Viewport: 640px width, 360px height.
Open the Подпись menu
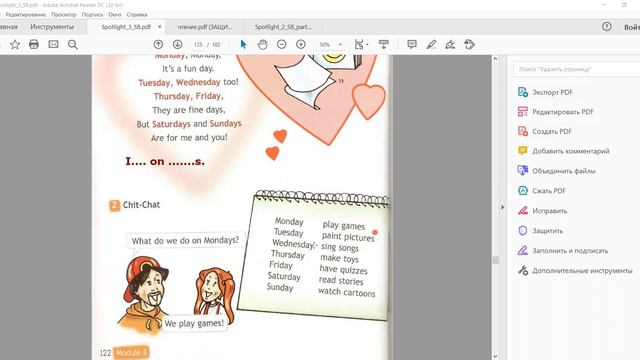[x=92, y=14]
